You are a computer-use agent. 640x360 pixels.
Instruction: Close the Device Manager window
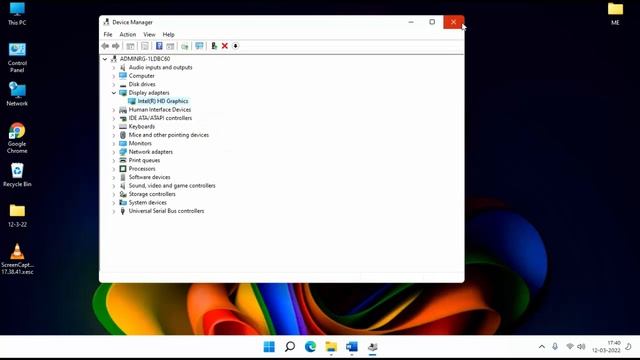tap(453, 22)
